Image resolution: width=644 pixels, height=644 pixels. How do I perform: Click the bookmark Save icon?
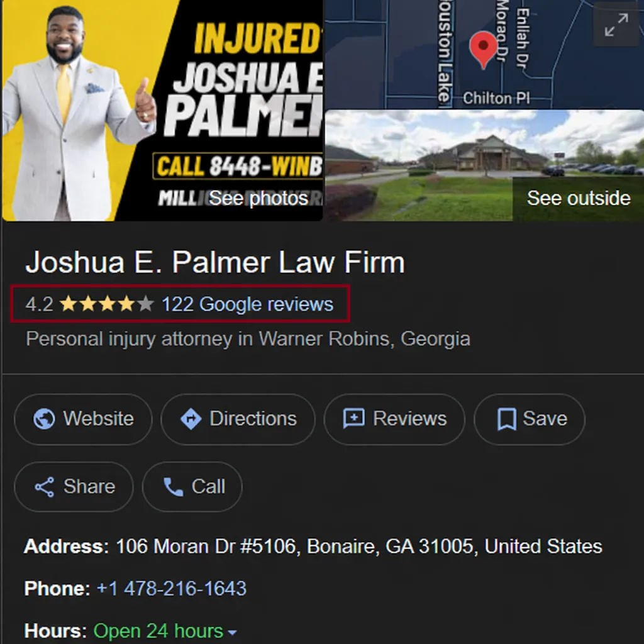tap(507, 419)
